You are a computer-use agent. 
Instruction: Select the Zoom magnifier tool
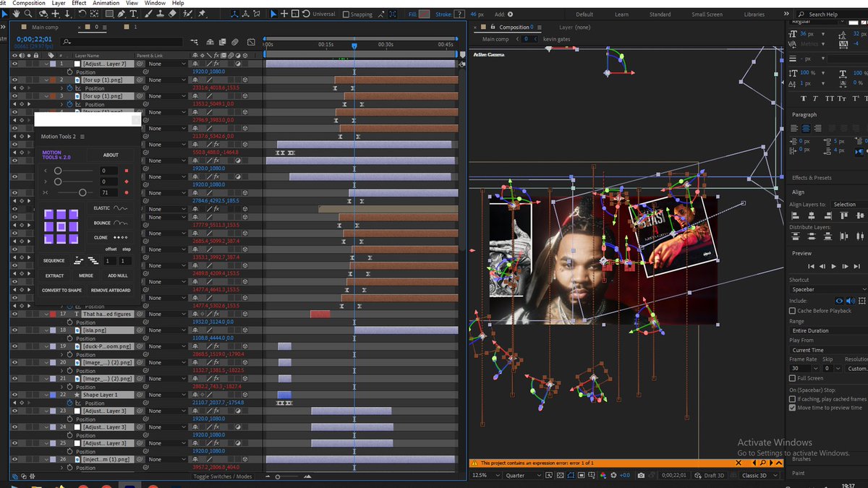click(x=28, y=14)
